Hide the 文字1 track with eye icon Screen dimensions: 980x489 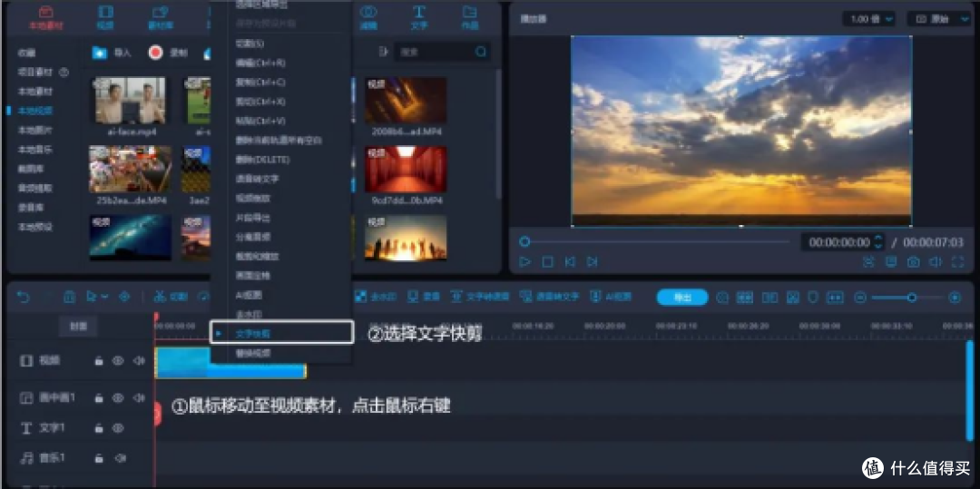[x=118, y=428]
